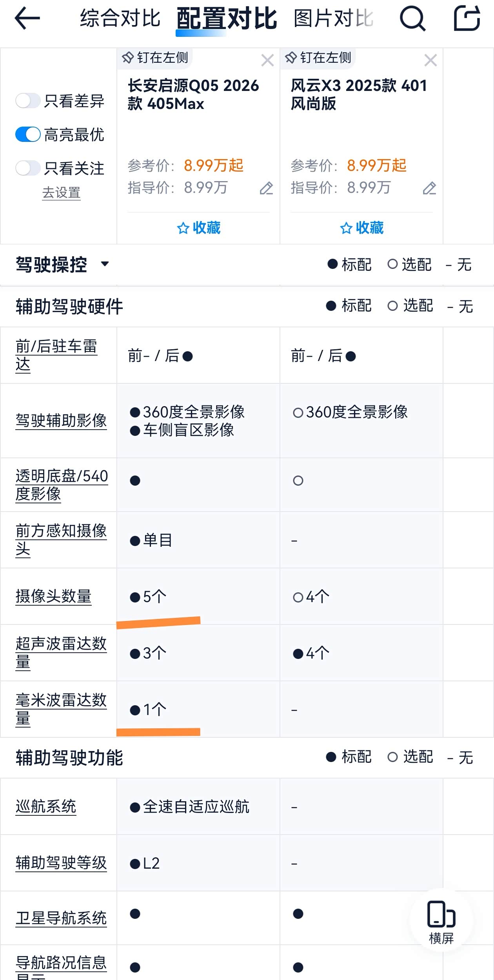
Task: Open the 透明底盘/540度影像 term explanation
Action: [61, 485]
